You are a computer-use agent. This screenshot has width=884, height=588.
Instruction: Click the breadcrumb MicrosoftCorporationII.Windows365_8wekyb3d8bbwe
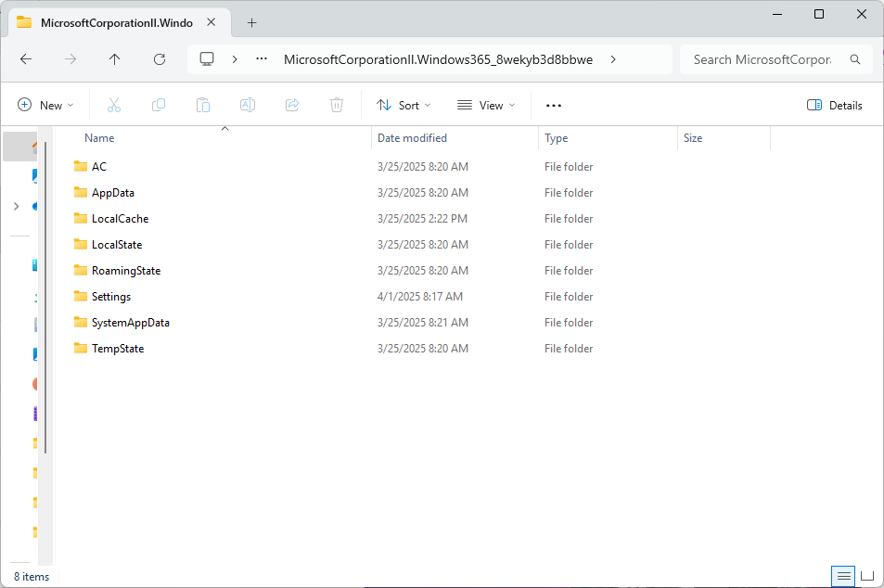tap(438, 59)
